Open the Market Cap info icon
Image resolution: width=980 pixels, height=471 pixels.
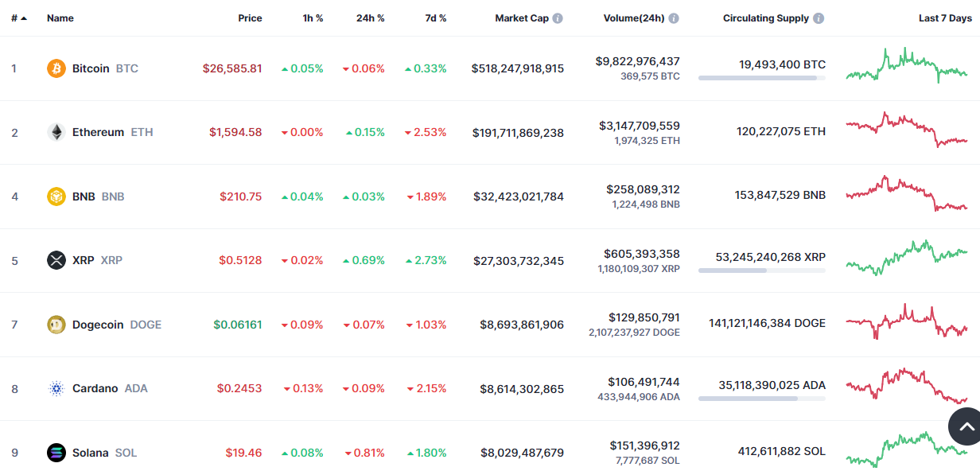(x=558, y=18)
